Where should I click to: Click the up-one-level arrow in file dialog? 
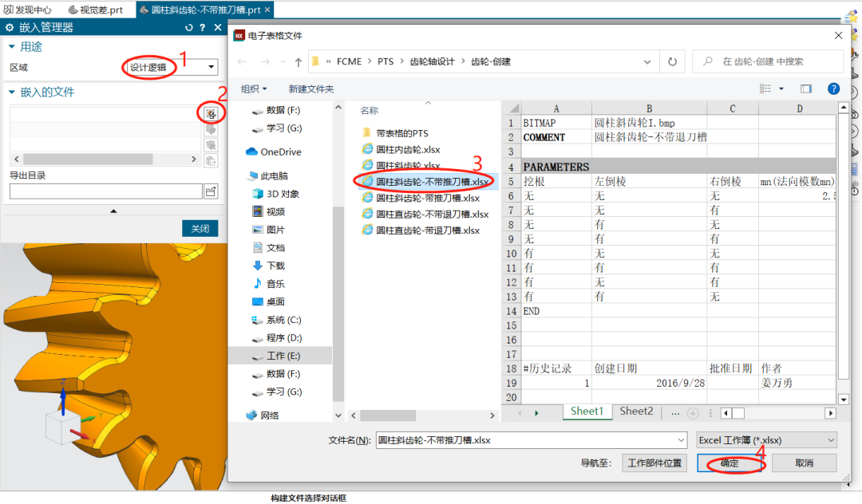pyautogui.click(x=298, y=61)
